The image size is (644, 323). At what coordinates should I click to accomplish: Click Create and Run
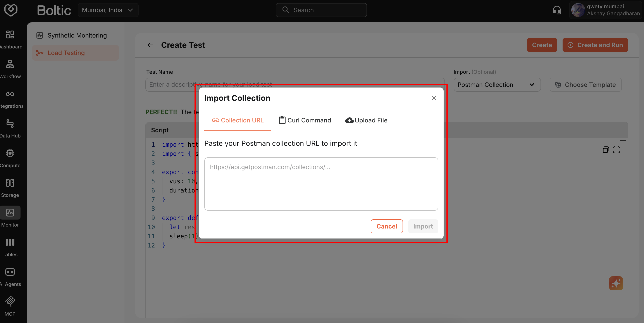(595, 45)
